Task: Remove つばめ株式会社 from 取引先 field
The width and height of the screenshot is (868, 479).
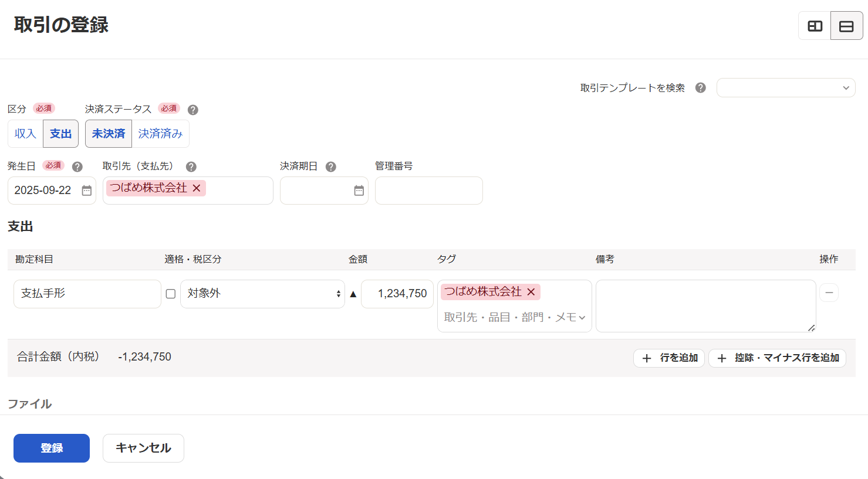Action: 197,188
